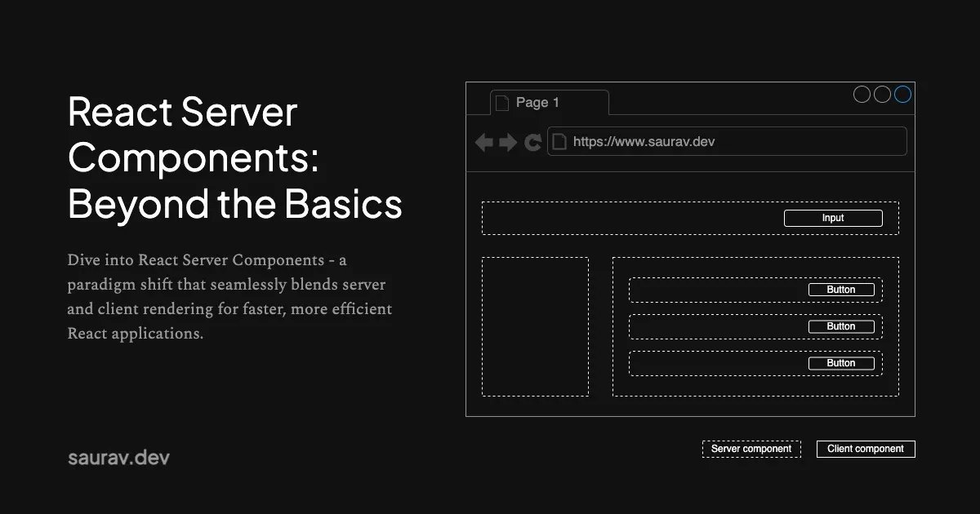The width and height of the screenshot is (980, 514).
Task: Click the middle circle window control
Action: (x=882, y=94)
